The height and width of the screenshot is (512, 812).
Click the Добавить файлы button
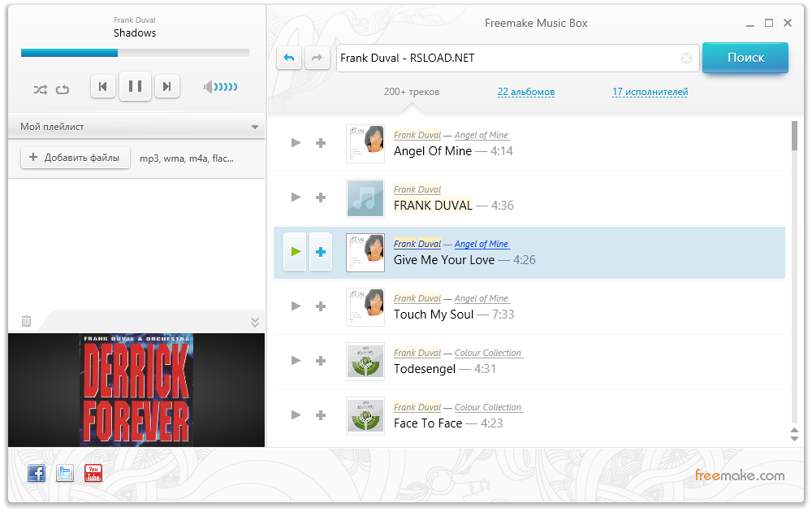tap(75, 158)
